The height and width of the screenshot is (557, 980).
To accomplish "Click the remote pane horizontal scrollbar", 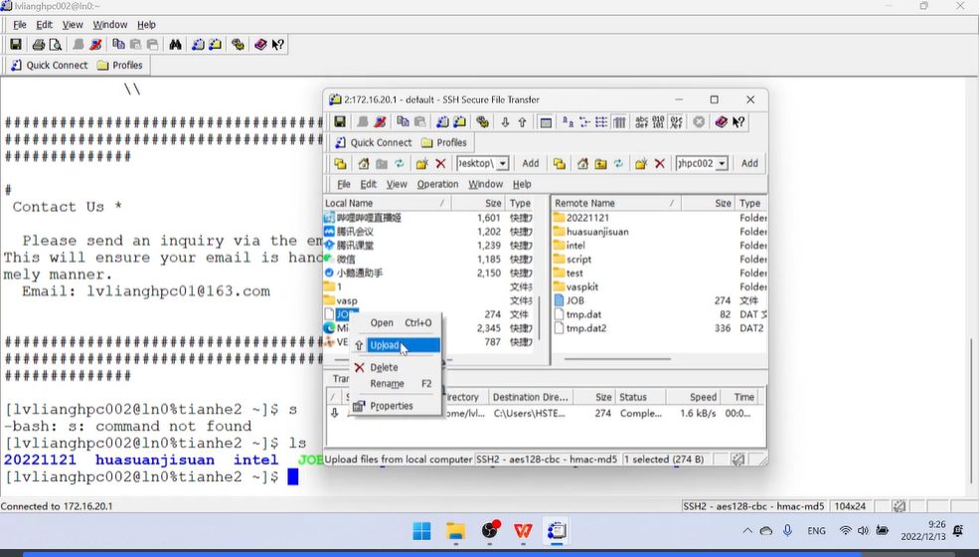I will 617,359.
